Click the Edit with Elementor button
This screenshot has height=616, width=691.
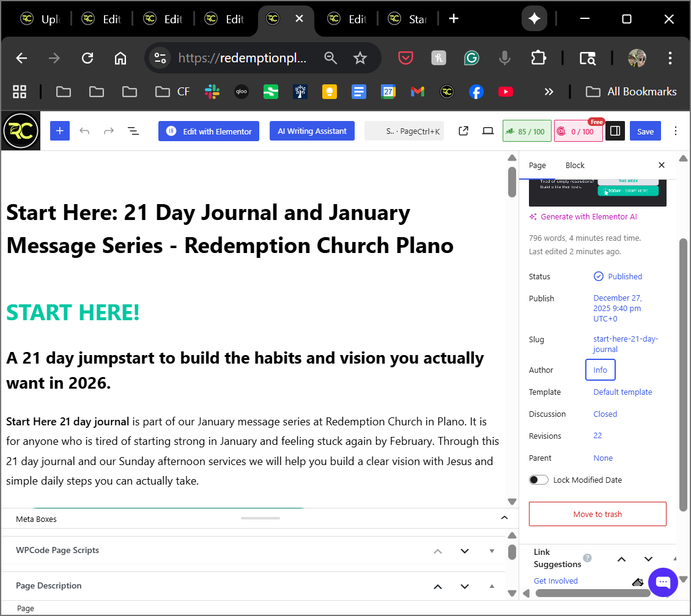209,131
